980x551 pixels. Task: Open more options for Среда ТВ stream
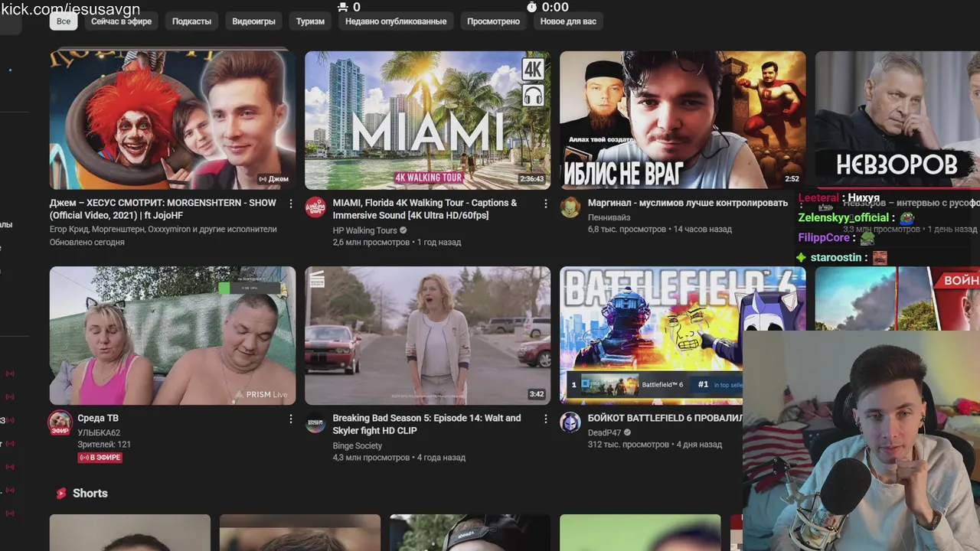click(290, 419)
